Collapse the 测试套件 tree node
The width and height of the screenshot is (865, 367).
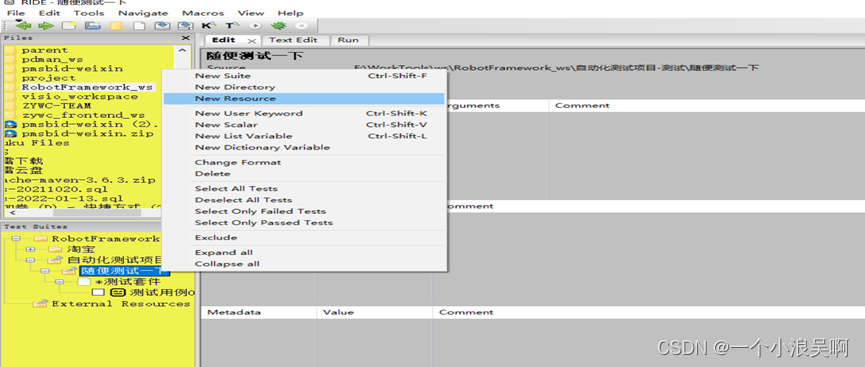coord(60,281)
